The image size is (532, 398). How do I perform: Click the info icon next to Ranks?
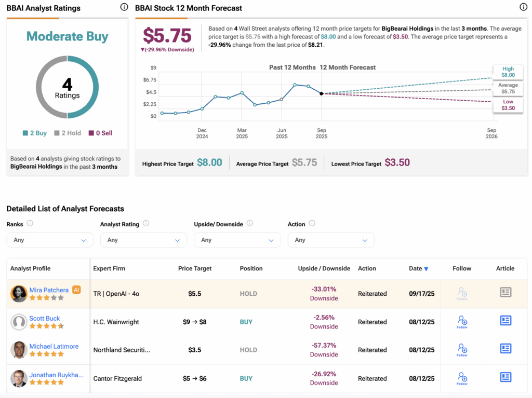pos(30,224)
